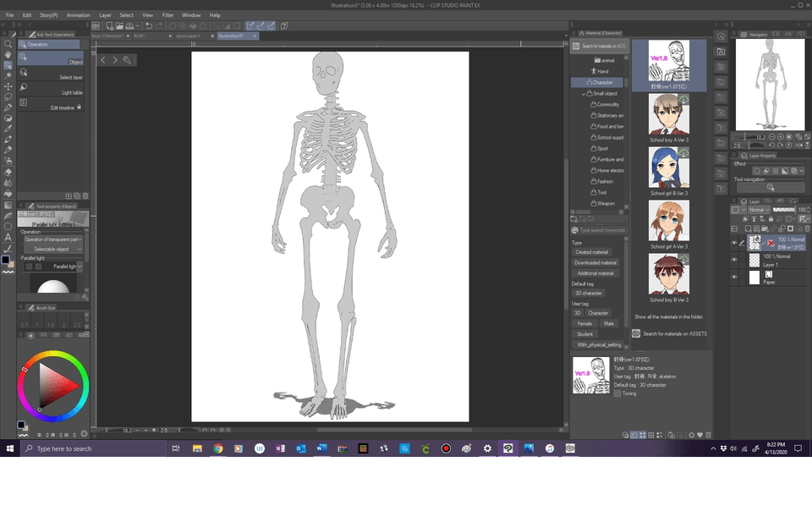Screen dimensions: 812x528
Task: Hide the Paper layer via eye icon
Action: tap(733, 277)
